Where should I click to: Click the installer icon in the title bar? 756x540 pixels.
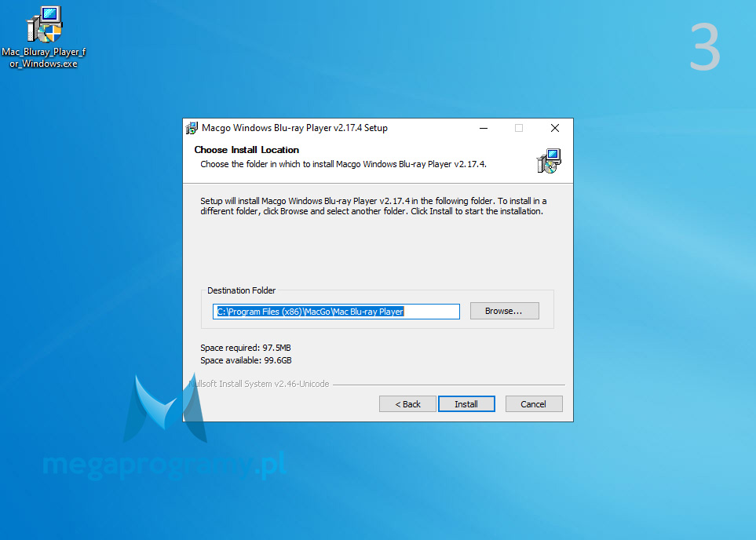click(192, 128)
